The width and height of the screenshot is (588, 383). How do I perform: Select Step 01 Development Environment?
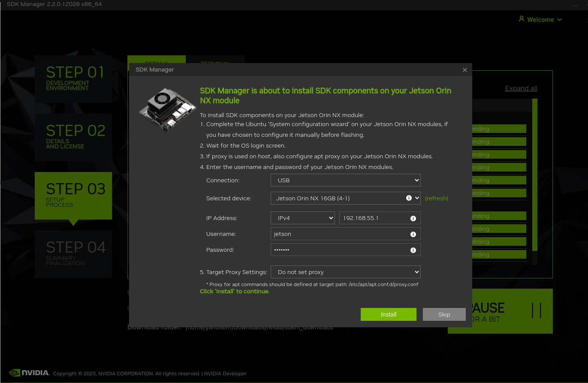click(73, 79)
